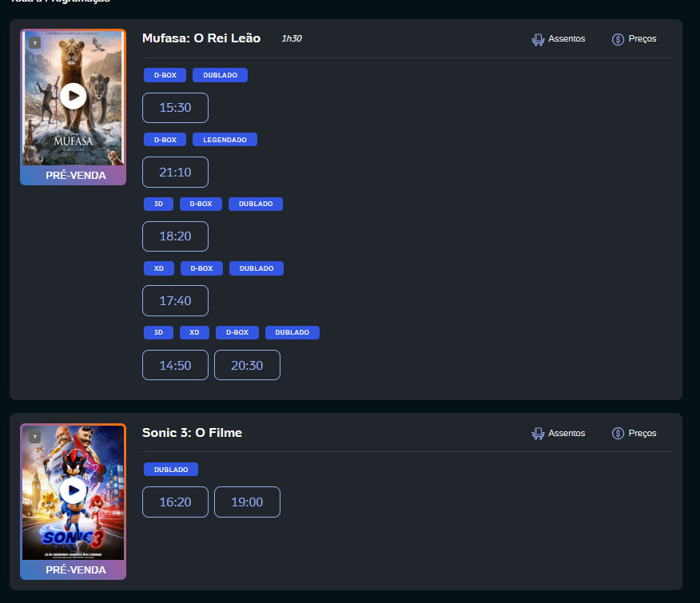Click the DUBLADO tag under Sonic 3

coord(171,470)
